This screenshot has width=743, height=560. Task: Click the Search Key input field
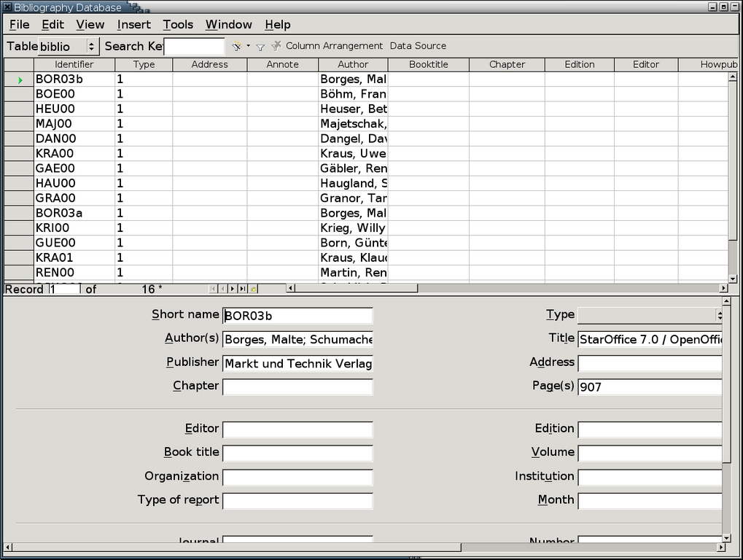[x=194, y=47]
